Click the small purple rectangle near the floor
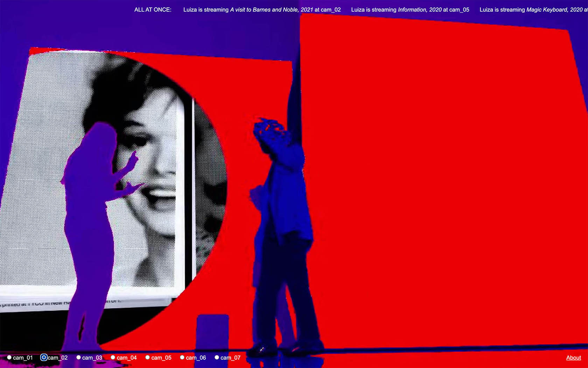 tap(212, 331)
